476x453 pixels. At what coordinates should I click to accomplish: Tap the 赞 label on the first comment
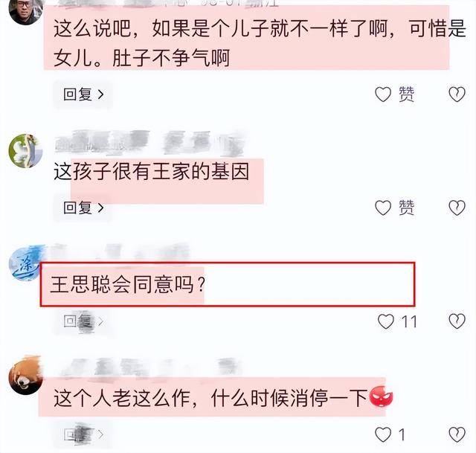pyautogui.click(x=406, y=94)
